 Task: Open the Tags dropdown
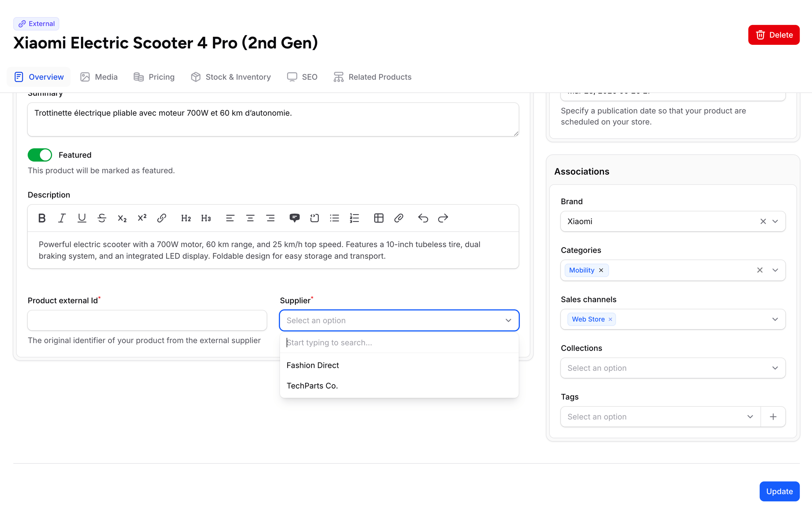[660, 416]
